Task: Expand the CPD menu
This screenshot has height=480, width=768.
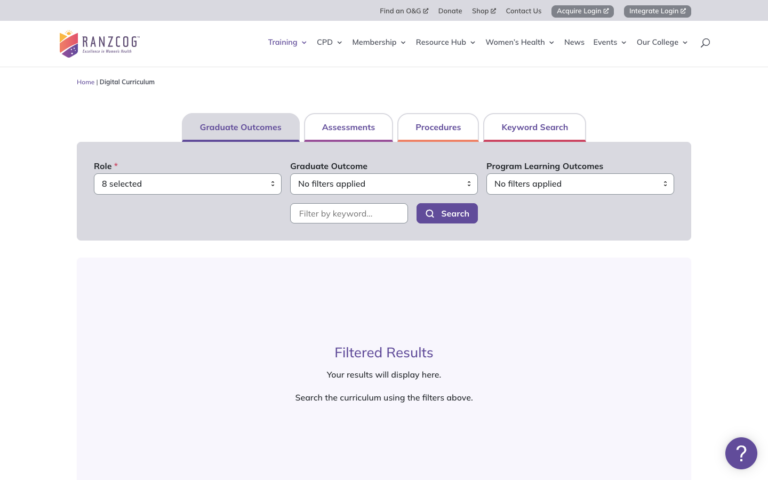Action: tap(329, 43)
